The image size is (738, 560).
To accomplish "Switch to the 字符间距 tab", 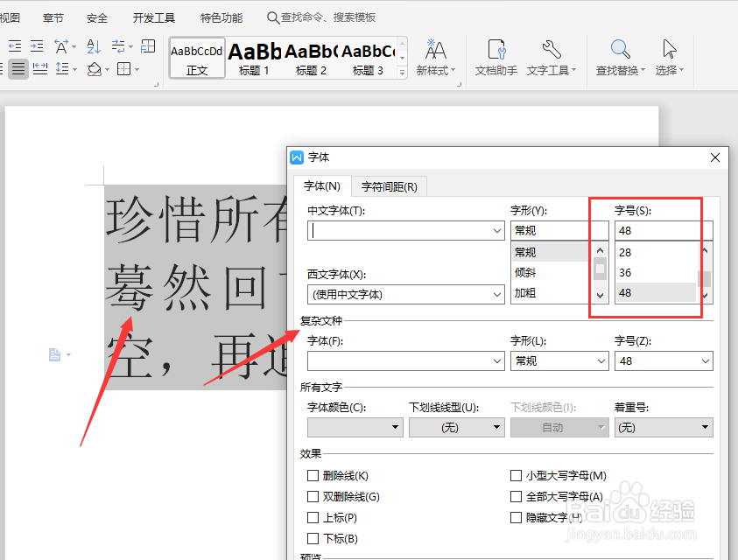I will tap(389, 185).
